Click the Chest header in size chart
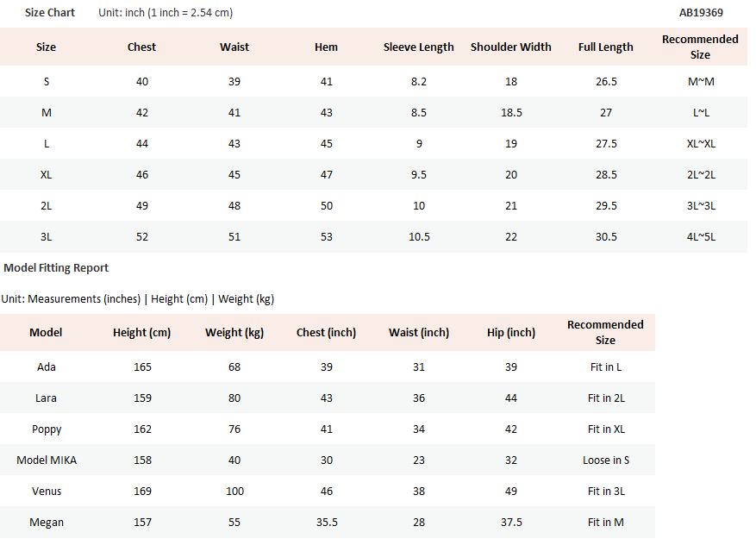756x545 pixels. click(141, 47)
